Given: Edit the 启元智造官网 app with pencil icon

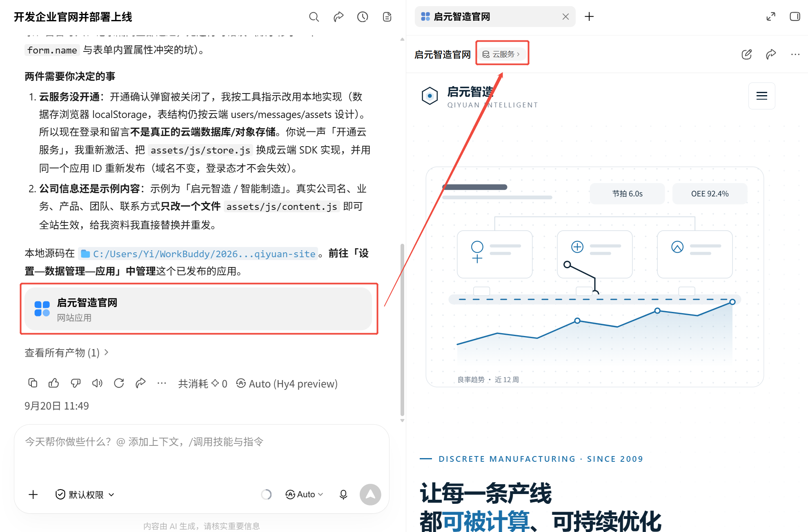Looking at the screenshot, I should point(747,54).
